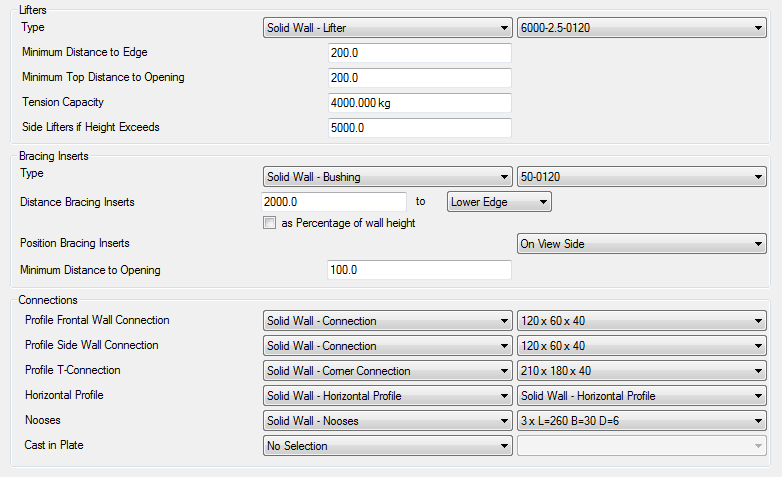Click the Distance Bracing Inserts value field

point(333,202)
